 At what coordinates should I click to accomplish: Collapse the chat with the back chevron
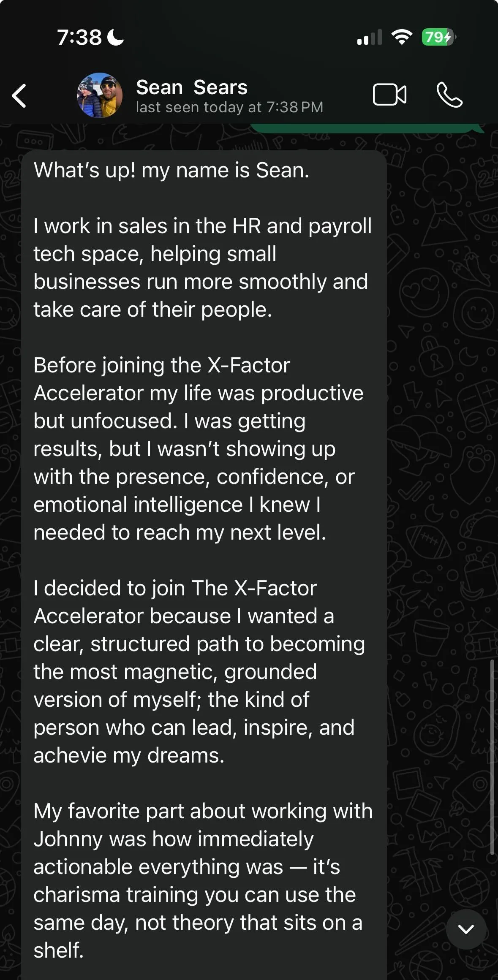click(20, 95)
